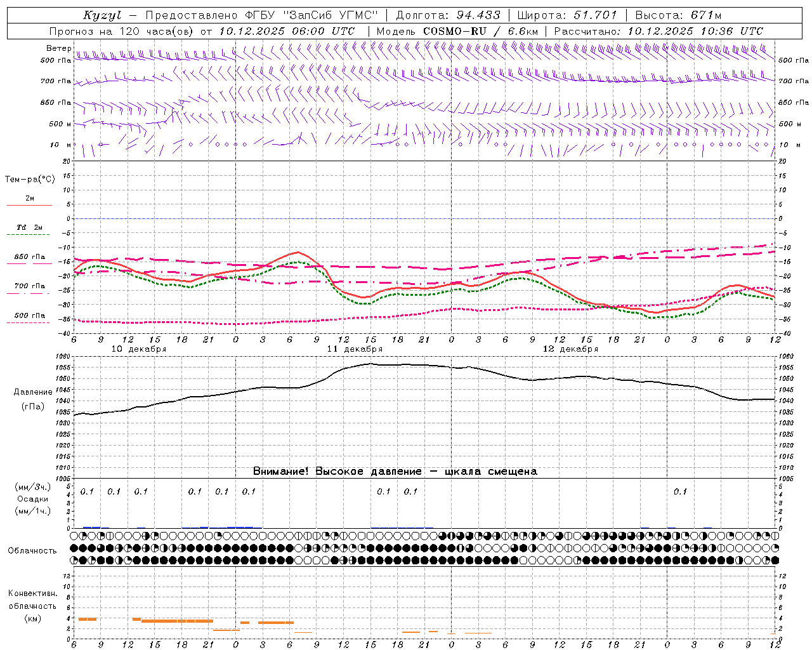The width and height of the screenshot is (812, 650).
Task: Click the 850 гПа temperature legend label
Action: point(30,257)
